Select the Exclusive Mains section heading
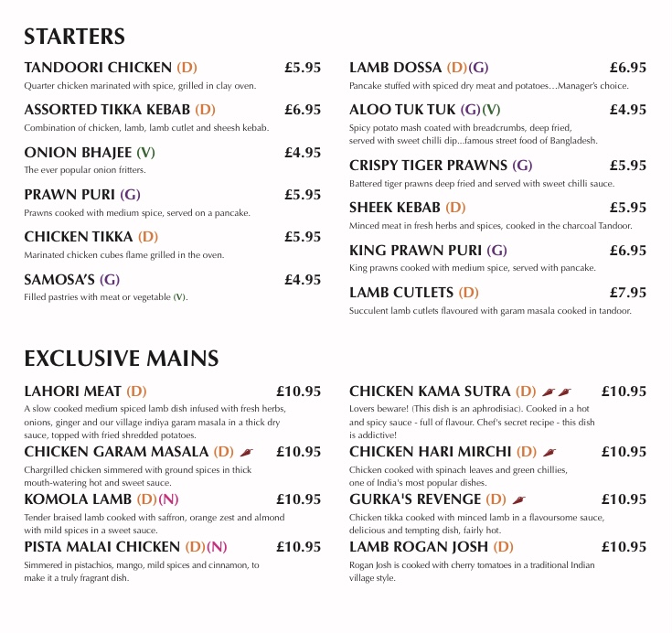 (x=122, y=359)
